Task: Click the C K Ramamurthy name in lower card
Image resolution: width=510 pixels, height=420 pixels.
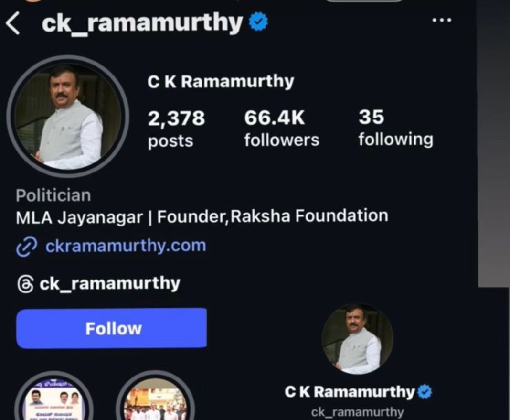Action: tap(350, 392)
